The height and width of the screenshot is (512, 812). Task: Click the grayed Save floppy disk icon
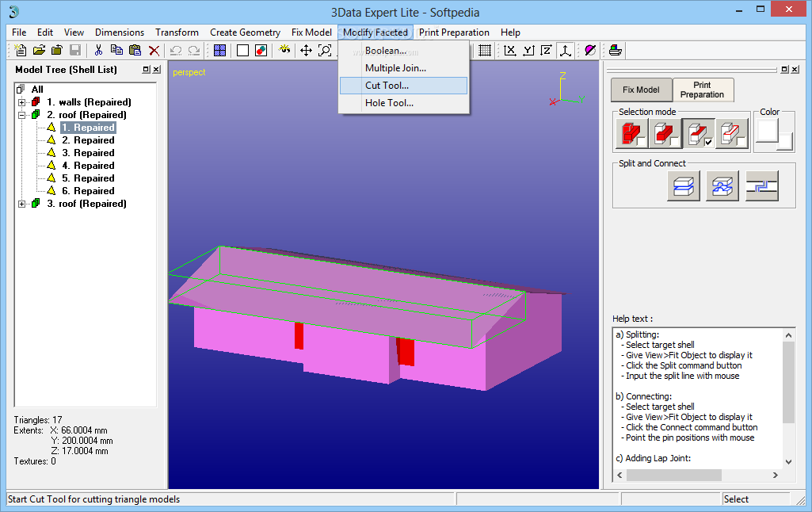pos(75,50)
